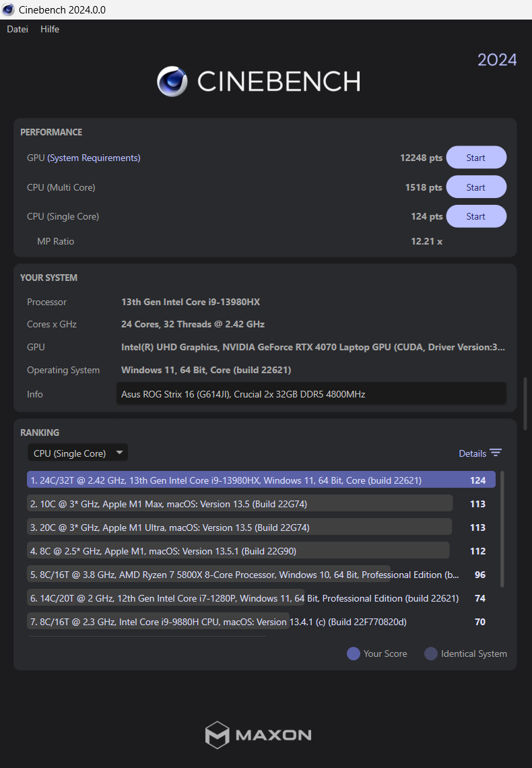Click the score 113 next to Apple M1 Max
Image resolution: width=532 pixels, height=768 pixels.
pos(477,503)
